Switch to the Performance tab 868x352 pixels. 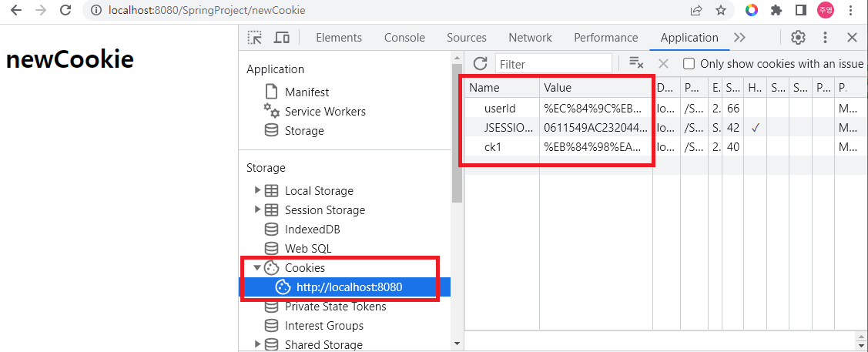605,38
